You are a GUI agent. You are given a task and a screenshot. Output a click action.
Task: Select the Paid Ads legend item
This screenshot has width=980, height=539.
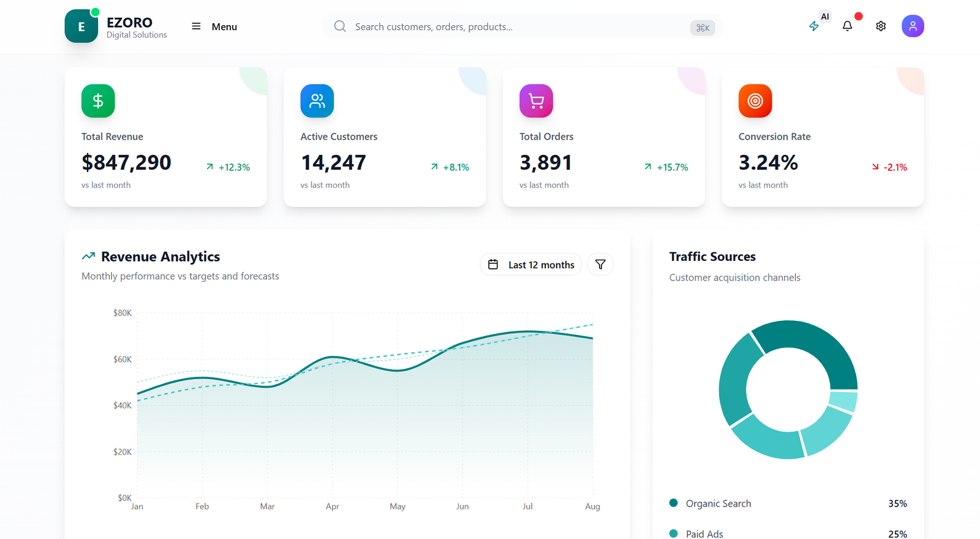(704, 533)
